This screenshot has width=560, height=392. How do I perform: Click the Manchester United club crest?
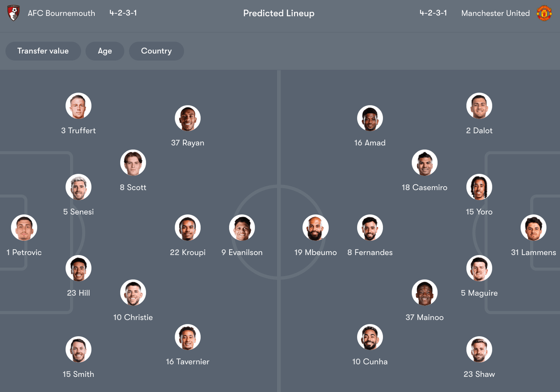[x=544, y=13]
